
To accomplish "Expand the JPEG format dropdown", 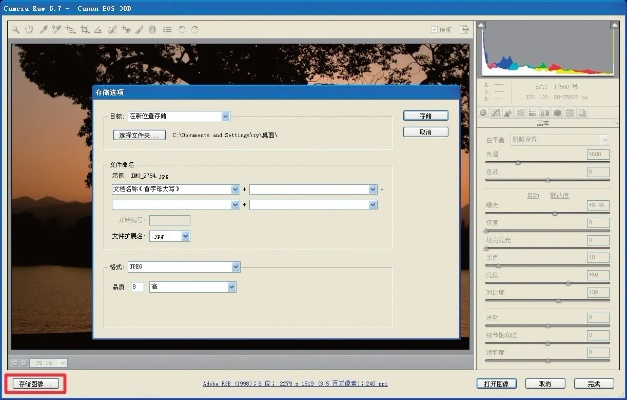I will (236, 267).
